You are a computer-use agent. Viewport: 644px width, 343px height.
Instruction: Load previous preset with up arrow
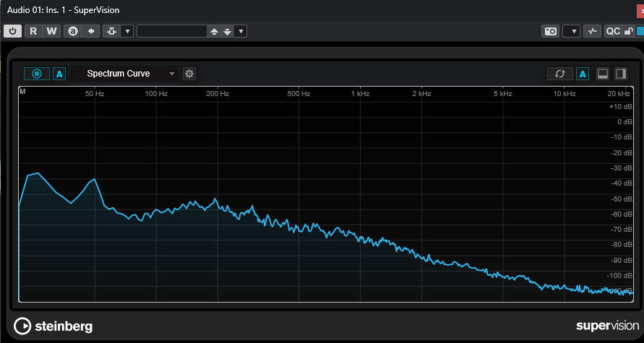(214, 32)
